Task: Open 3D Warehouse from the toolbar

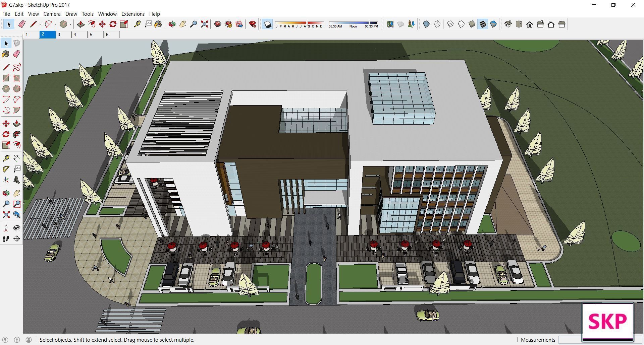Action: (218, 24)
